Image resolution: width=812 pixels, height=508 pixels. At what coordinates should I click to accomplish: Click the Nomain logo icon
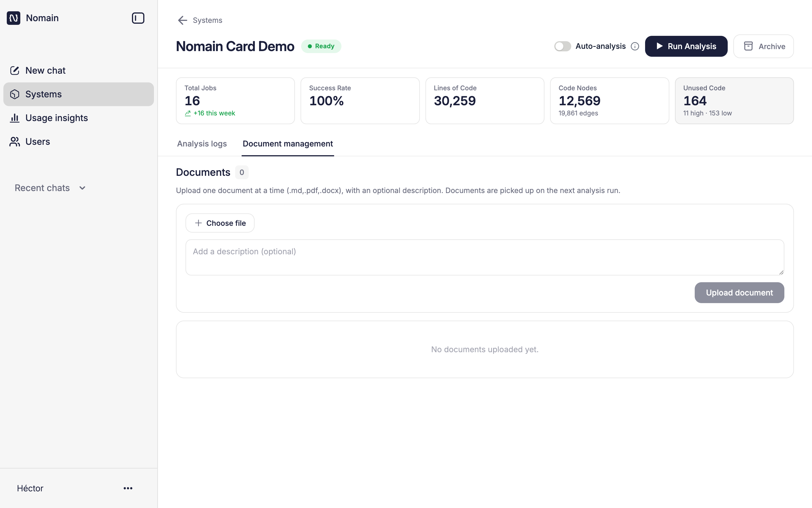[x=14, y=18]
